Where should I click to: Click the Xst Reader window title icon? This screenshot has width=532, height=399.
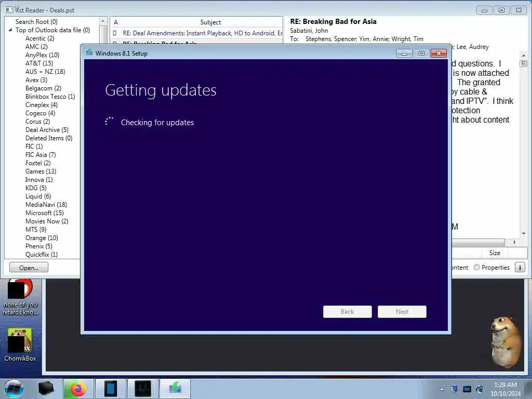point(9,10)
